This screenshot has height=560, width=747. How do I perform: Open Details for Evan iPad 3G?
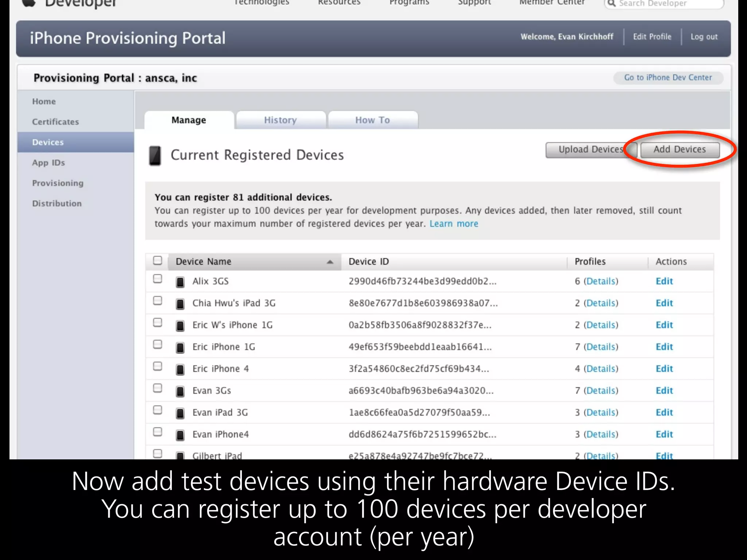pyautogui.click(x=601, y=413)
